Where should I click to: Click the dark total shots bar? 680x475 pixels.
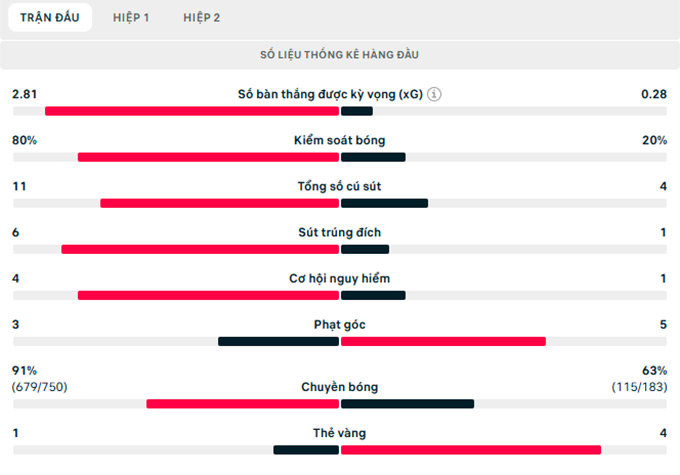click(x=384, y=203)
